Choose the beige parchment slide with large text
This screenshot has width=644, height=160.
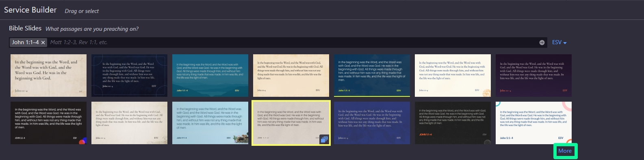click(49, 76)
